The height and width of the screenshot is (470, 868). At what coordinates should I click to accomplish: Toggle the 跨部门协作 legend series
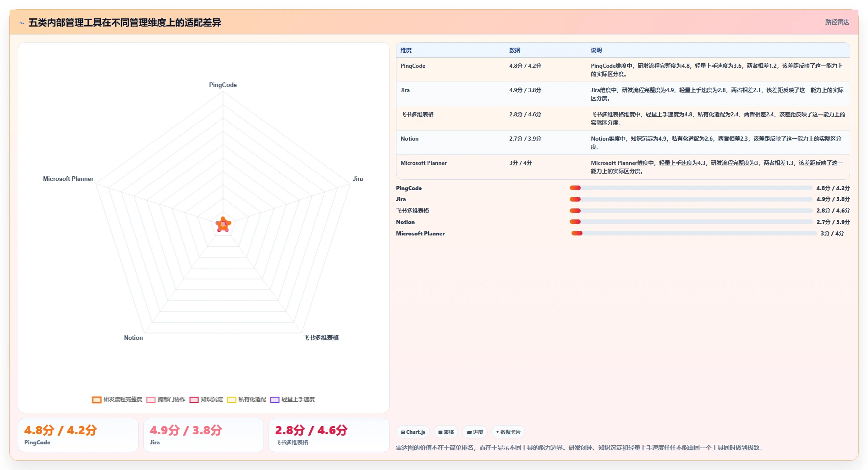point(166,399)
